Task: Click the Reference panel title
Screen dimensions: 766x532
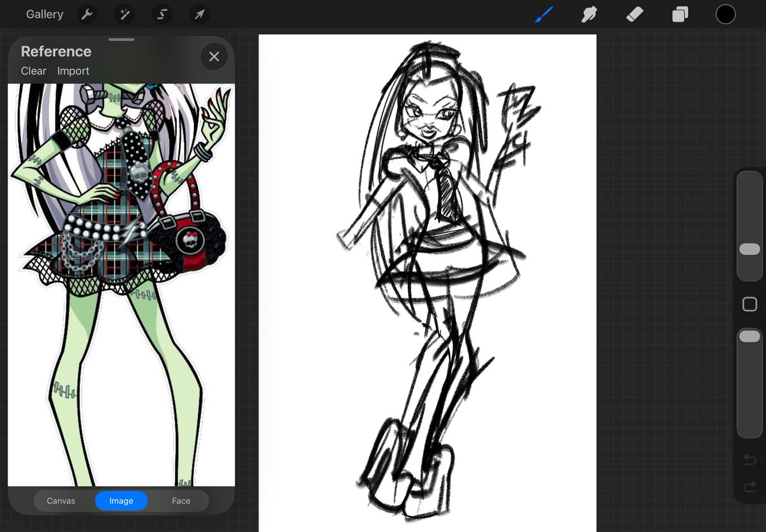Action: (x=56, y=52)
